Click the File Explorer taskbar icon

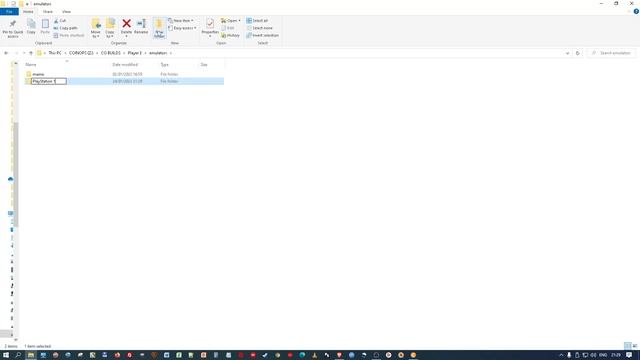31,355
